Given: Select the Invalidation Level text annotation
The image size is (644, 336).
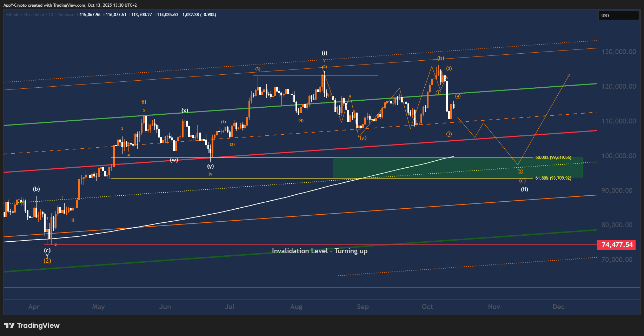Looking at the screenshot, I should click(319, 251).
